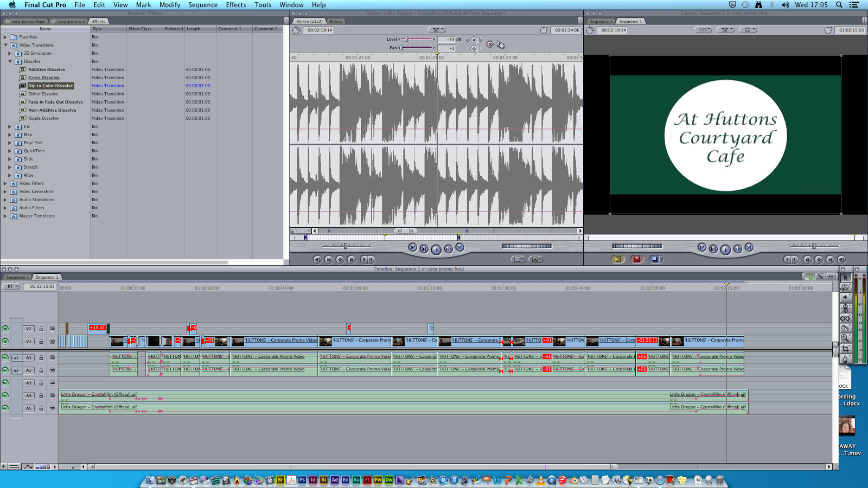
Task: Expand the Page Peel bin
Action: pyautogui.click(x=10, y=143)
